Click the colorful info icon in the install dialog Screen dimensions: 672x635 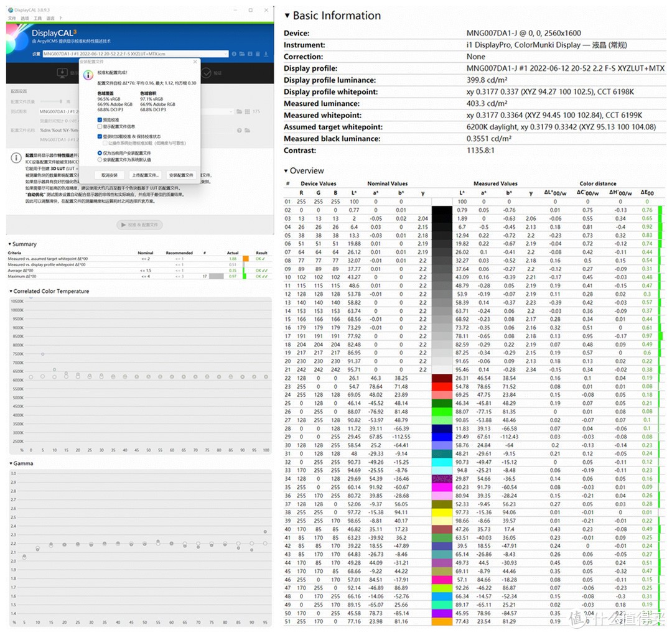88,75
